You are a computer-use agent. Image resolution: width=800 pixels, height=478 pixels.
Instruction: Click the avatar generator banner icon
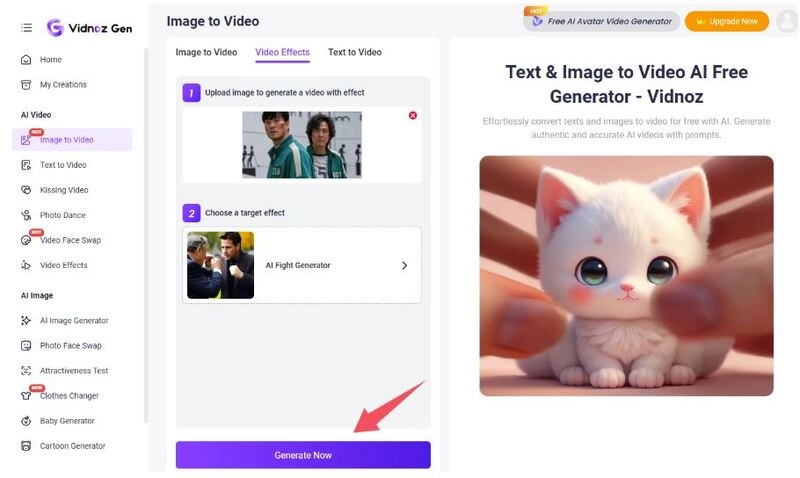point(537,21)
